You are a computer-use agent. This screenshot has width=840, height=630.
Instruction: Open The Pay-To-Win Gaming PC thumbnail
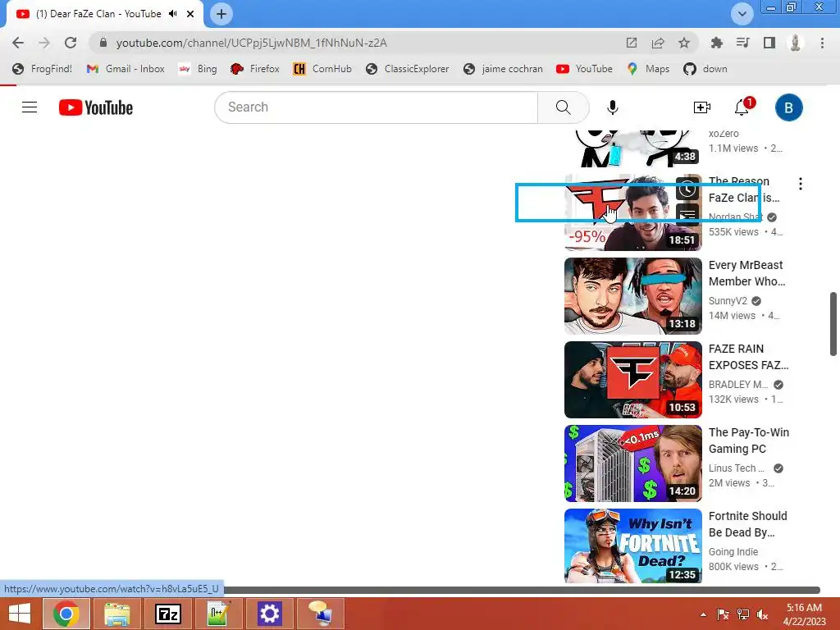[632, 463]
